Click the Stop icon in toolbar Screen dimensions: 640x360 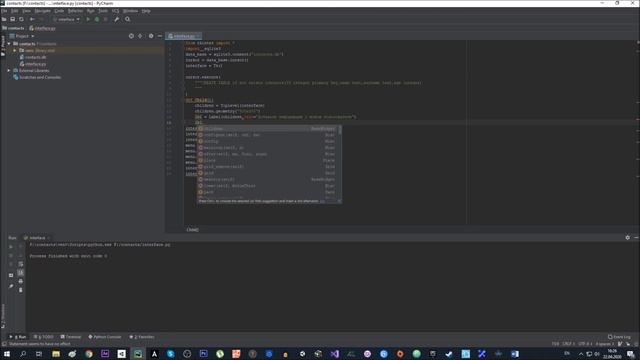tap(105, 19)
